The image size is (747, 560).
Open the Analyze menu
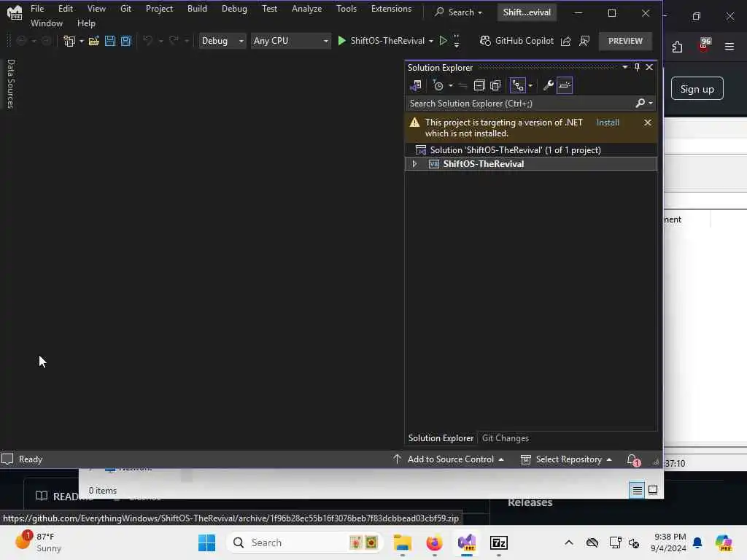click(x=307, y=9)
